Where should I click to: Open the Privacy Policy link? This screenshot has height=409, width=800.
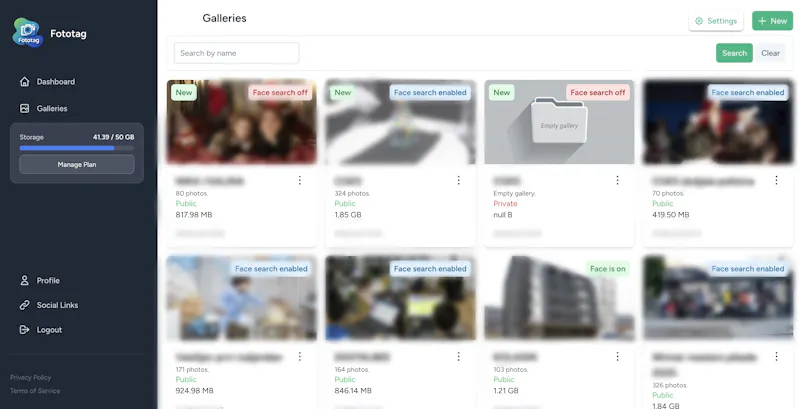coord(31,377)
